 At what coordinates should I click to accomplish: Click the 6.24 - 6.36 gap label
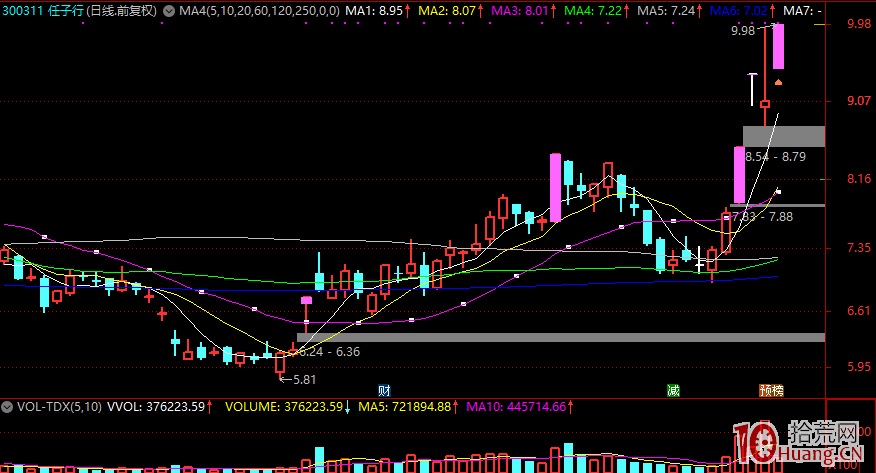pos(330,352)
